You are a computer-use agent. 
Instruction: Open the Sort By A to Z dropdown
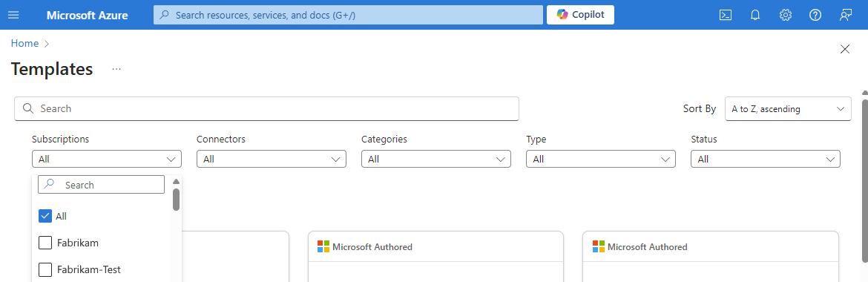point(789,108)
